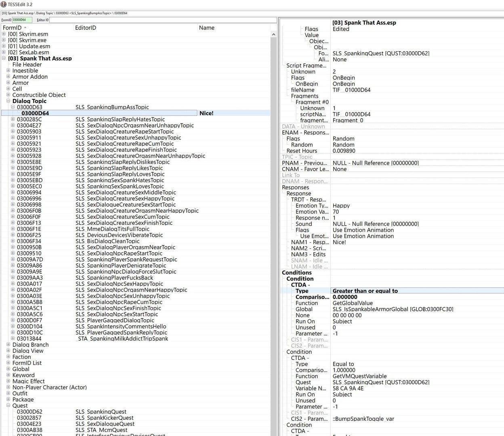Click the scroll up arrow of tree view

[x=273, y=34]
